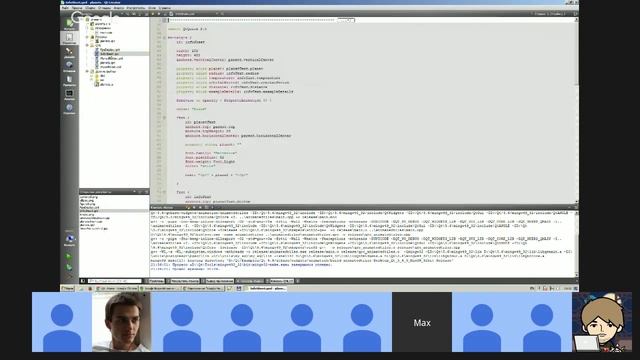Open the Window menu
640x360 pixels.
152,8
